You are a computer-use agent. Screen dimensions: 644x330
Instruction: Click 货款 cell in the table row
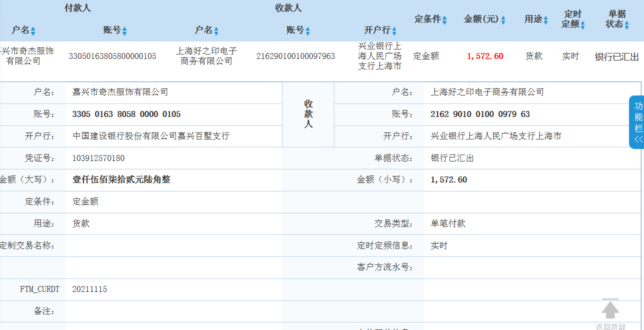point(534,56)
